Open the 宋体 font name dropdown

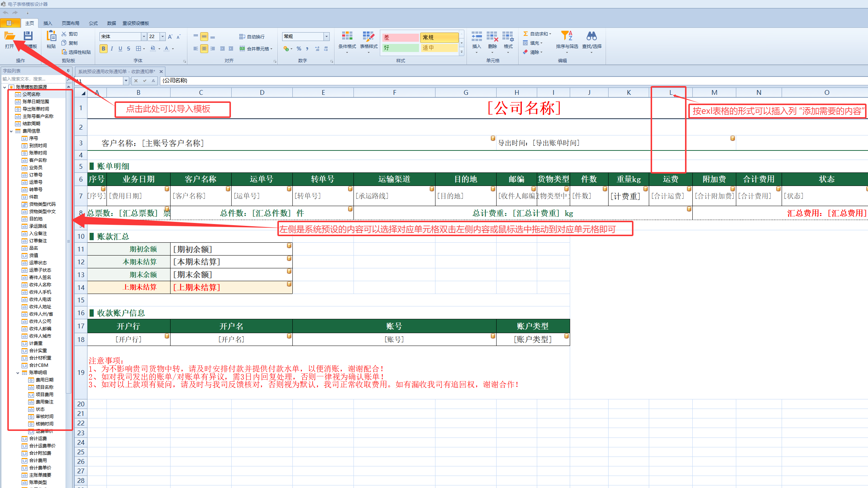144,37
